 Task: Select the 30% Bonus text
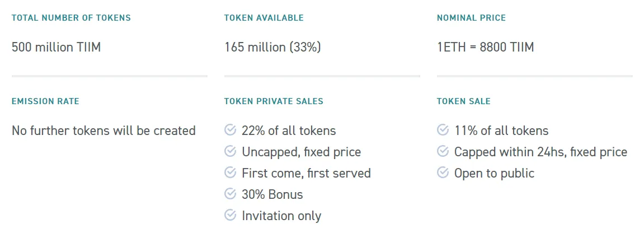(272, 194)
